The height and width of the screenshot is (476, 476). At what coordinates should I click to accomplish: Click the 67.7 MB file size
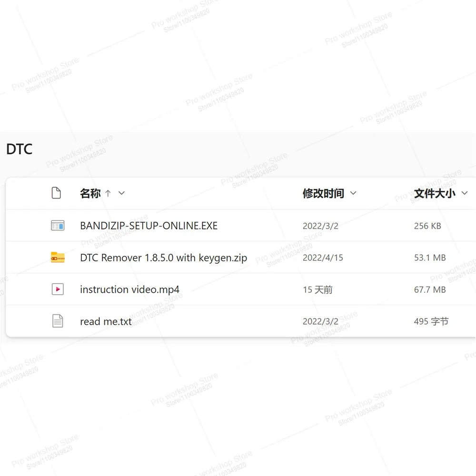click(430, 289)
